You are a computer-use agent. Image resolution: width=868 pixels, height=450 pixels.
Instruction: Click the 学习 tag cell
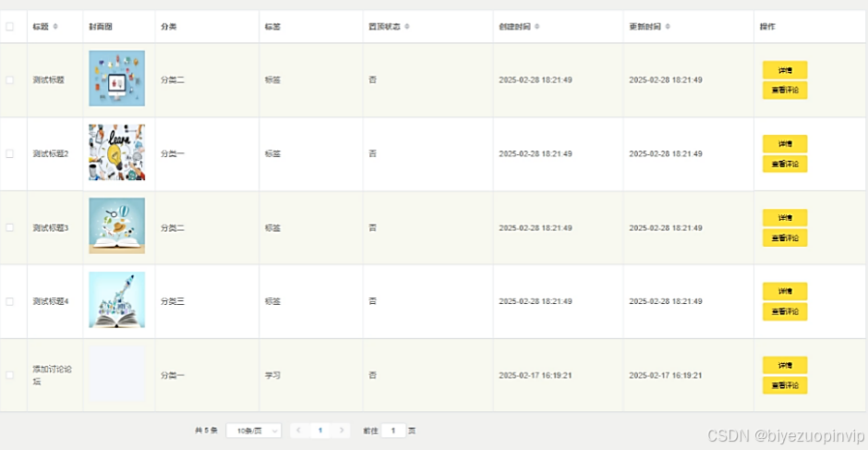pos(272,375)
